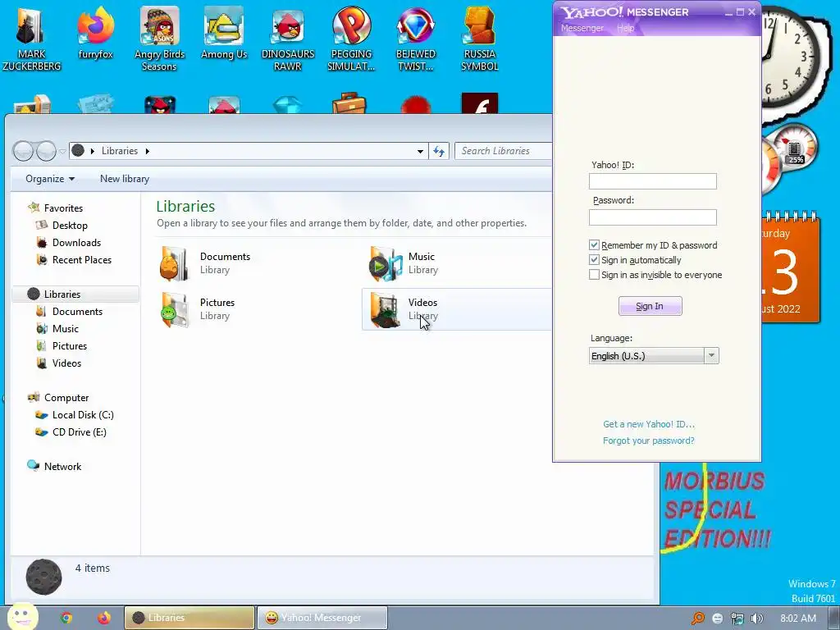The width and height of the screenshot is (840, 630).
Task: Click the Start button orb
Action: click(23, 616)
